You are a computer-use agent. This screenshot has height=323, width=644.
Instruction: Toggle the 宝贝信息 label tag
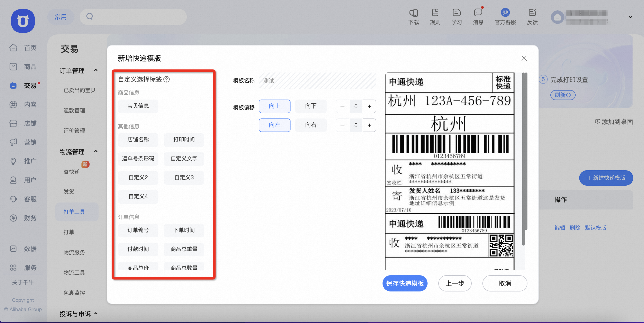pyautogui.click(x=138, y=106)
